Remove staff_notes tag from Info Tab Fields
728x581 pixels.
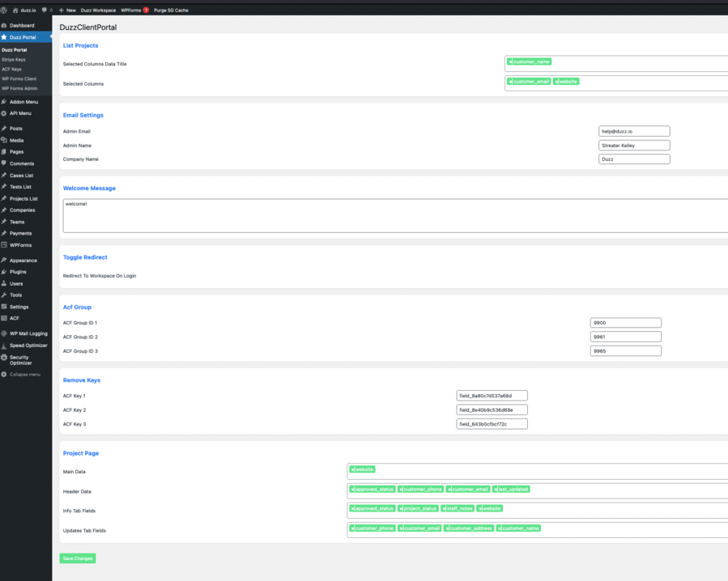pyautogui.click(x=445, y=509)
